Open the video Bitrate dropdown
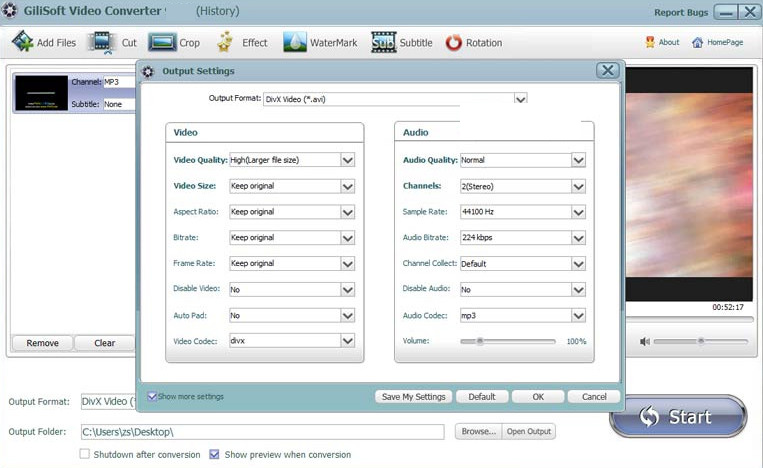This screenshot has height=468, width=763. [x=347, y=237]
